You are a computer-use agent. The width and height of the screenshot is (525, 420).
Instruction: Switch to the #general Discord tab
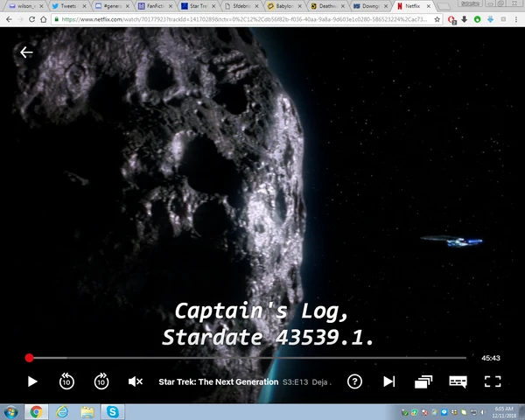pyautogui.click(x=111, y=6)
